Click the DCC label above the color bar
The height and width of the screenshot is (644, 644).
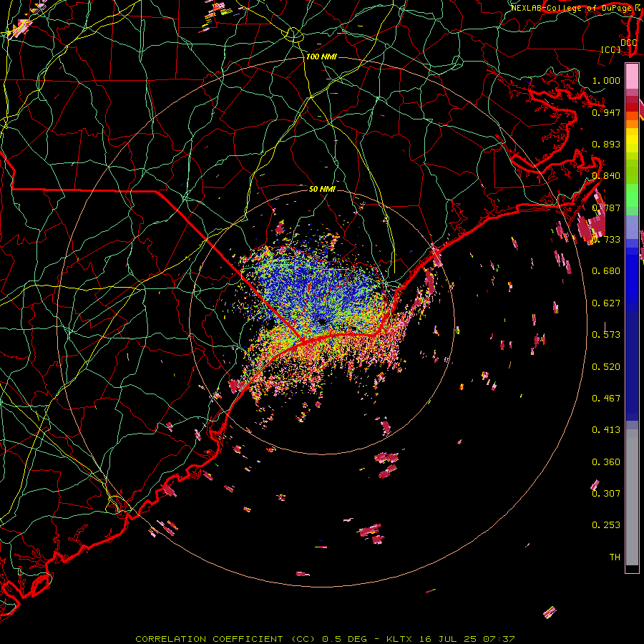(628, 43)
